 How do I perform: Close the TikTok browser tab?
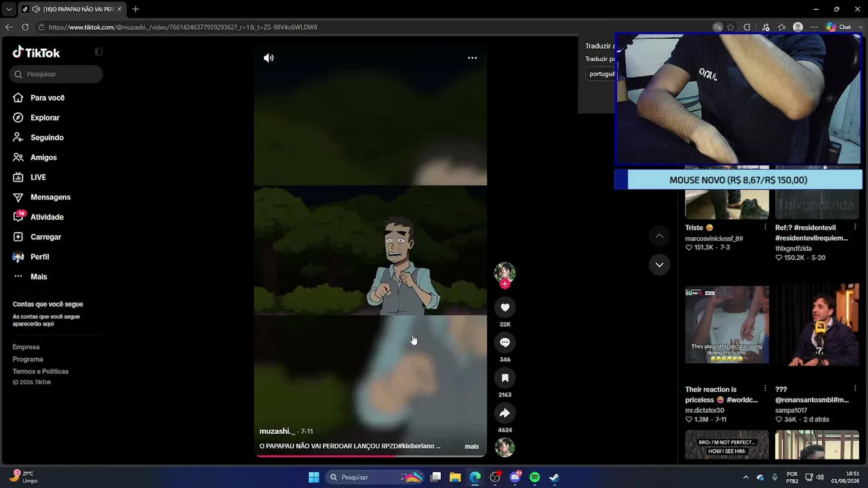point(119,9)
